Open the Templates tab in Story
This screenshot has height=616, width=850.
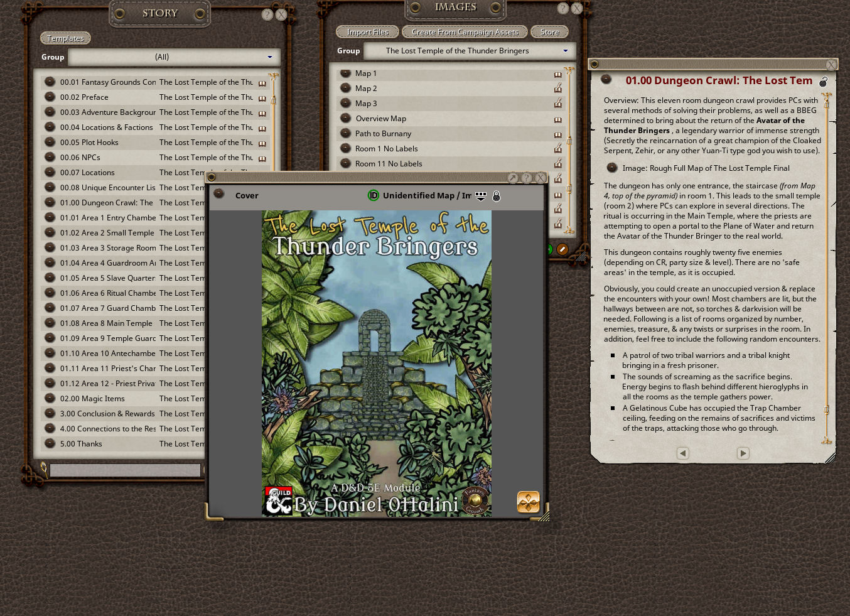(x=65, y=38)
